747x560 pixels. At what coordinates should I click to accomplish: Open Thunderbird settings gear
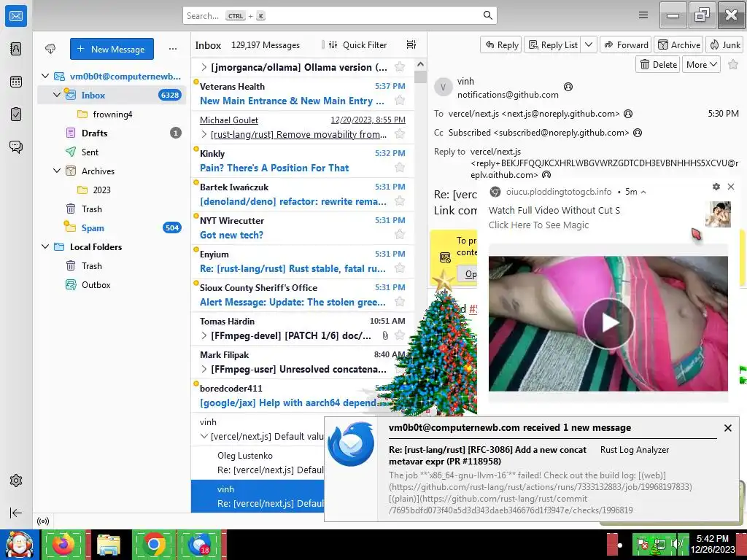tap(16, 481)
